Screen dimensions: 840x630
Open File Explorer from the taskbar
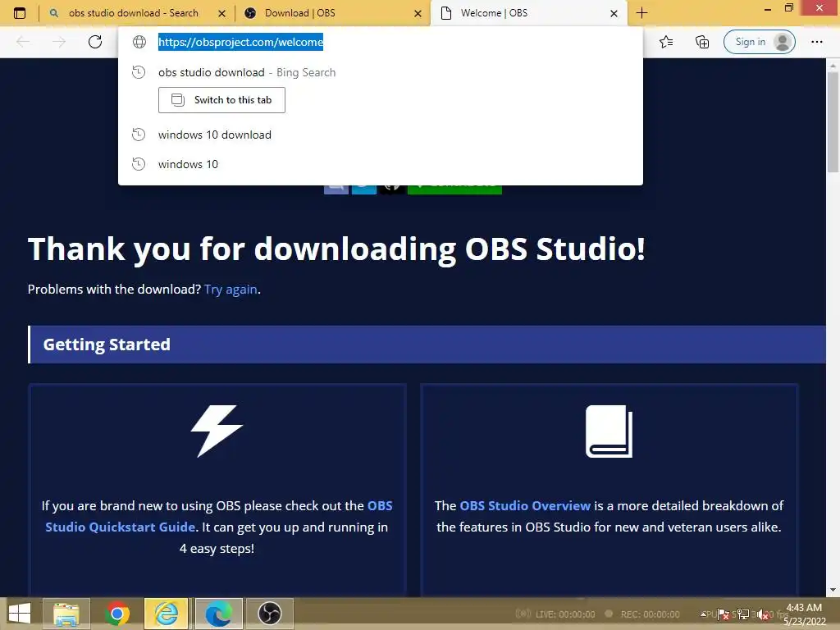[x=66, y=614]
